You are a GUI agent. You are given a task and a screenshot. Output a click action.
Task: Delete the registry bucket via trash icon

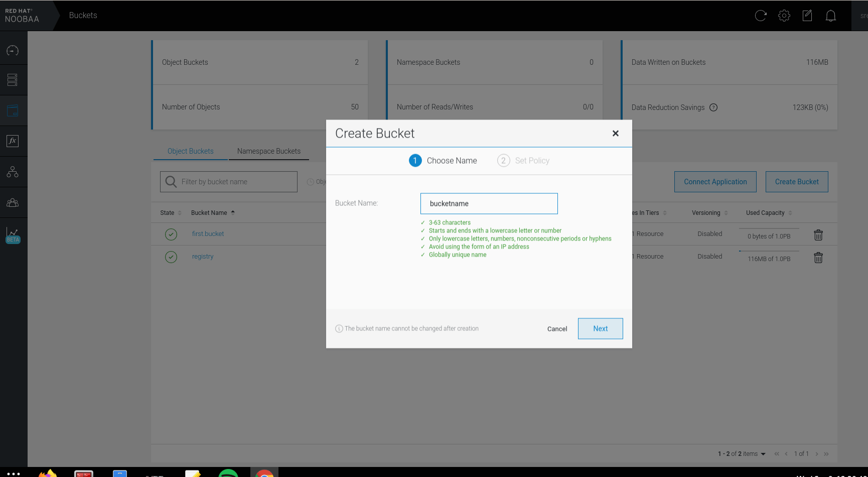click(x=818, y=258)
